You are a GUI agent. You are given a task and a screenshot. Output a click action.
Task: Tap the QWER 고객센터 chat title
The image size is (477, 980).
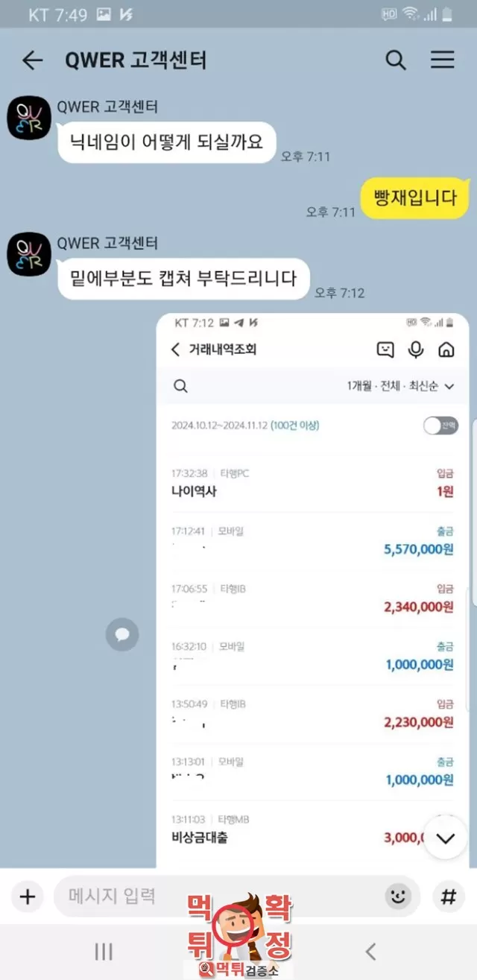click(x=136, y=60)
